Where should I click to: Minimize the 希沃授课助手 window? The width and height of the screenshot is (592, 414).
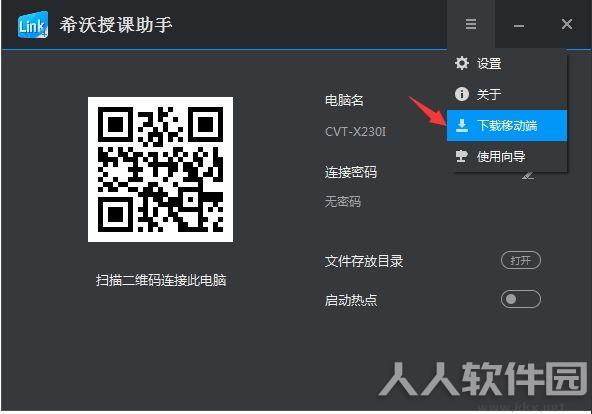(x=519, y=25)
